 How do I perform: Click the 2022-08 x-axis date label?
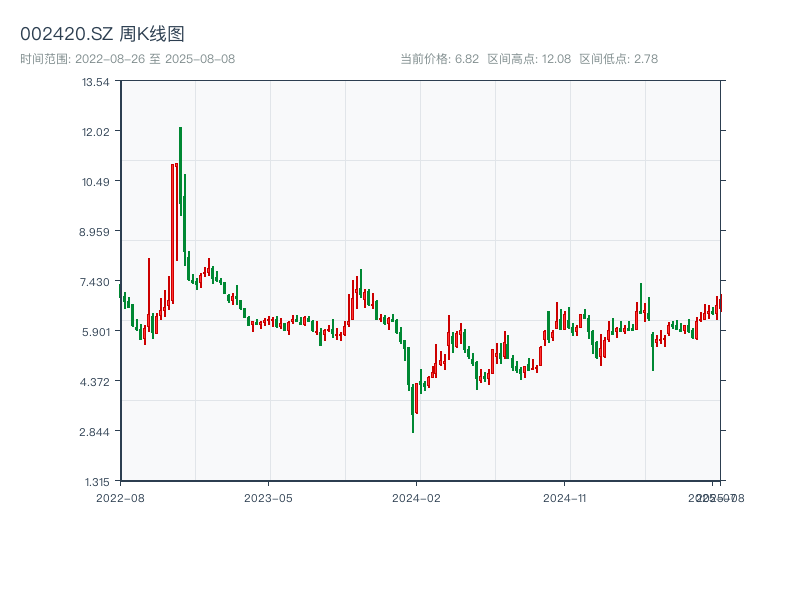pos(120,497)
